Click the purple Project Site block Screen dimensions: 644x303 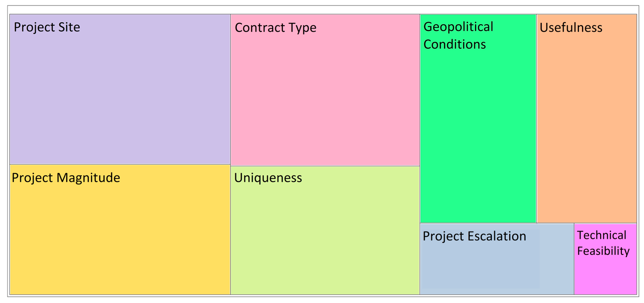pos(120,95)
